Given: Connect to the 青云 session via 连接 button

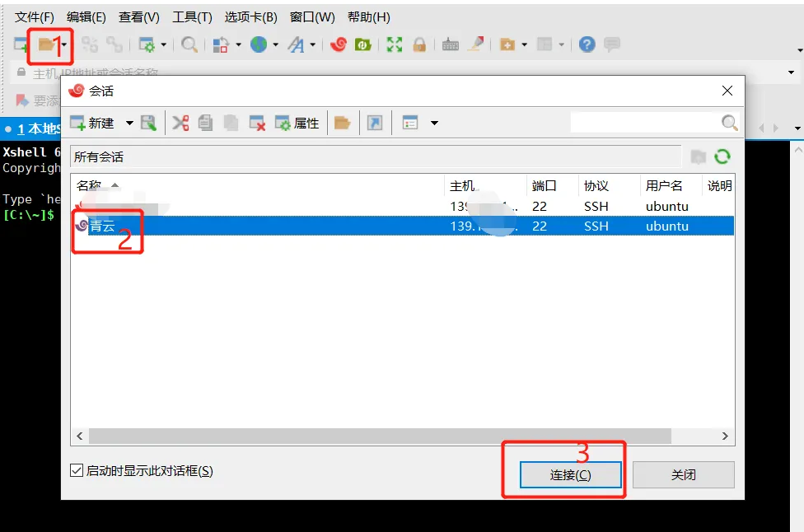Looking at the screenshot, I should (x=570, y=474).
